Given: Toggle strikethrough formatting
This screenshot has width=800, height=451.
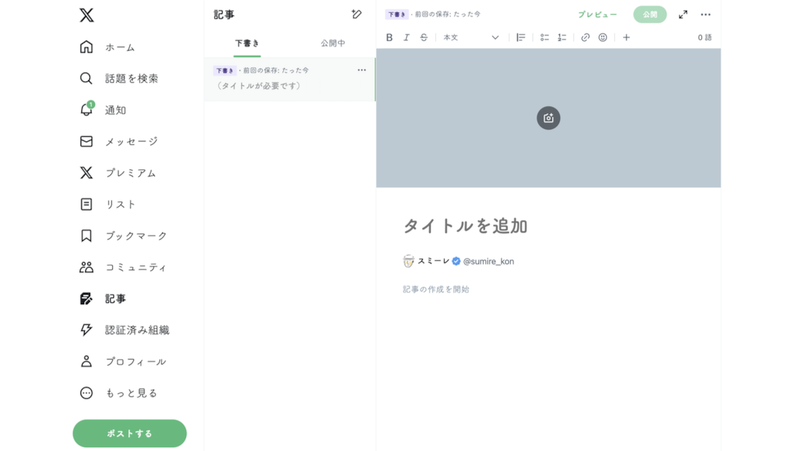Looking at the screenshot, I should 423,37.
